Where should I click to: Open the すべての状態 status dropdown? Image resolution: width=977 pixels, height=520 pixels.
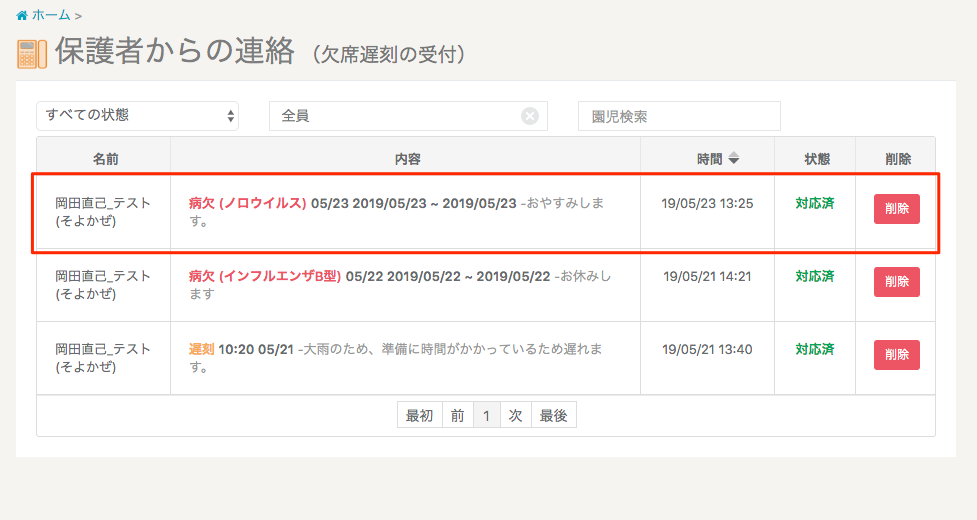(x=138, y=116)
